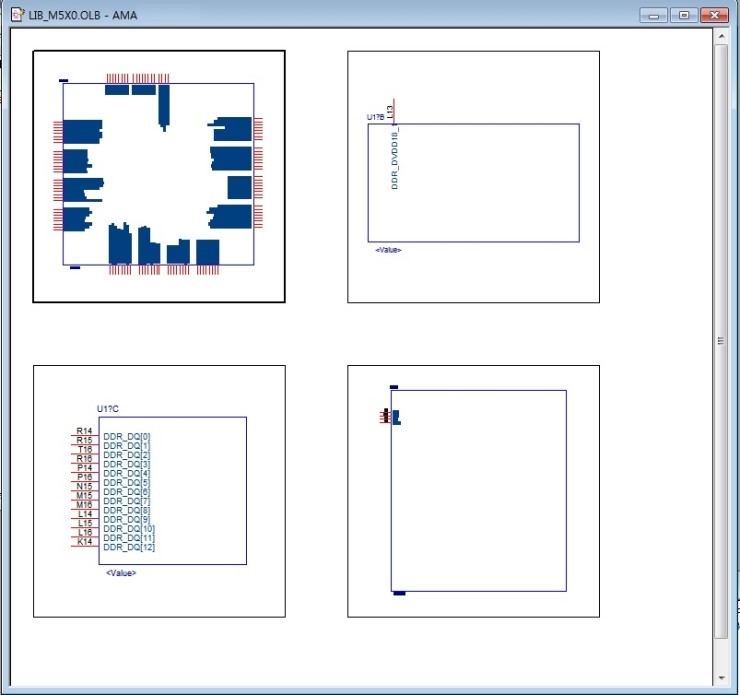Close the LIB_M5X0.OLB - AMA window
Viewport: 740px width, 695px height.
tap(713, 14)
